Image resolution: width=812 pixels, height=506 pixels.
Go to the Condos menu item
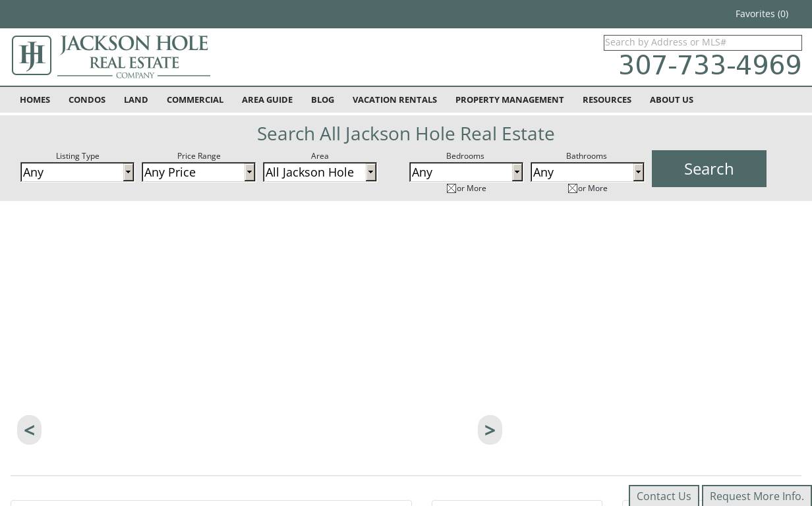[x=87, y=99]
